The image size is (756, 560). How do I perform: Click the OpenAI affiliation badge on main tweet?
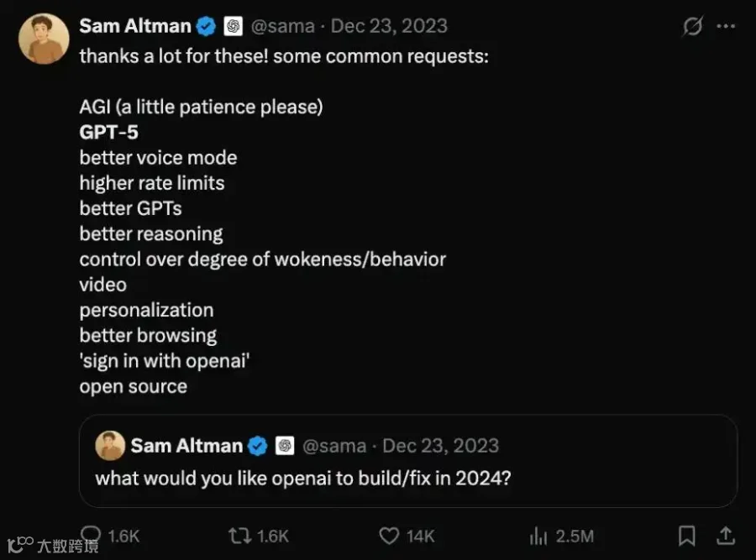(x=233, y=26)
